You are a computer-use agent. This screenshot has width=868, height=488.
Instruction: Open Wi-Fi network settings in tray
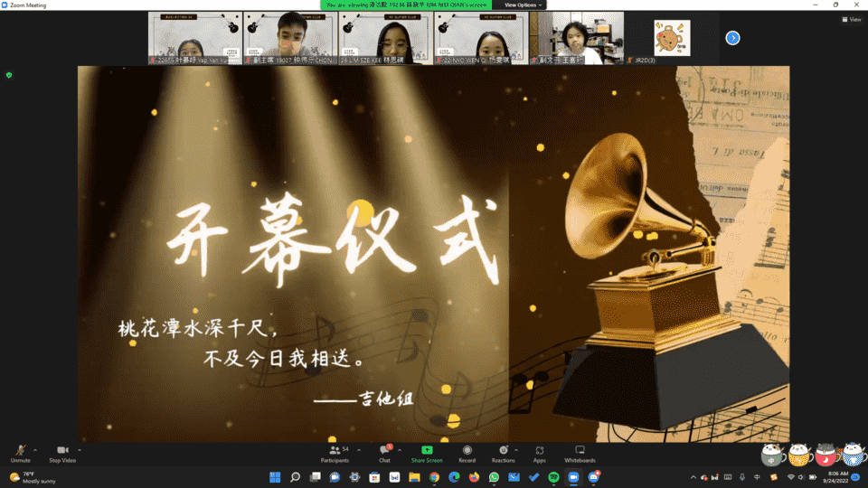tap(791, 477)
